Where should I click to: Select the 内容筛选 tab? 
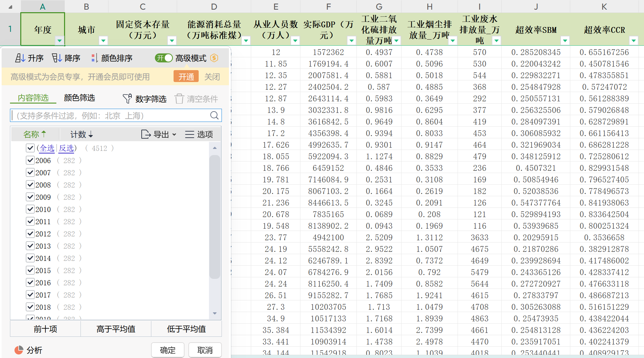pos(33,98)
